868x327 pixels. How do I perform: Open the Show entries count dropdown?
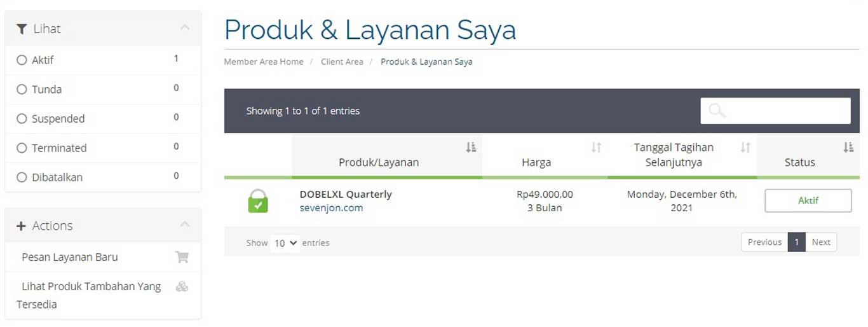[x=285, y=242]
